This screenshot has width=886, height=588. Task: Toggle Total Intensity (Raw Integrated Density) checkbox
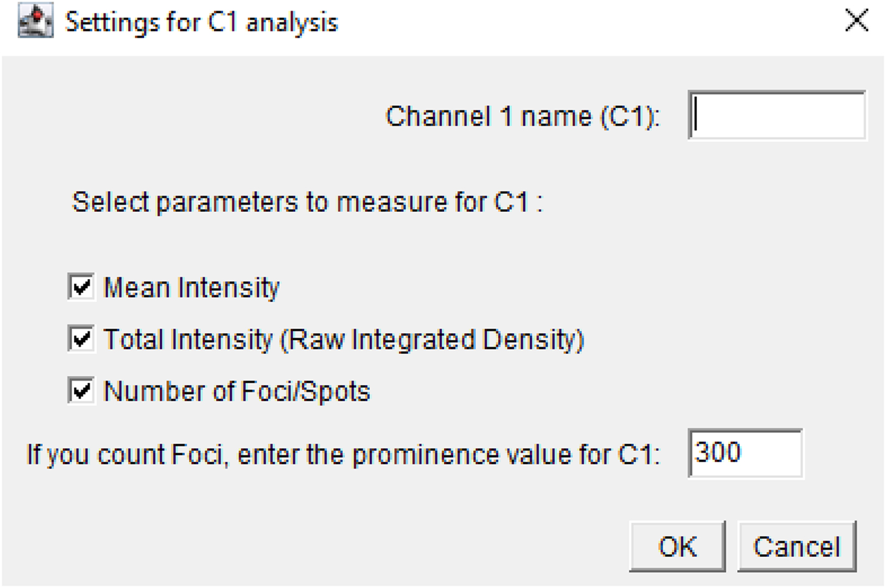82,339
